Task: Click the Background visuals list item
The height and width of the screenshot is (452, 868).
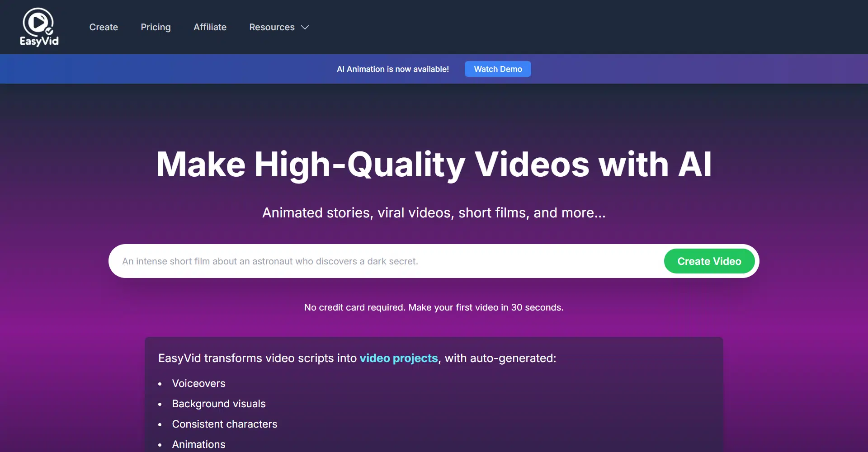Action: point(218,404)
